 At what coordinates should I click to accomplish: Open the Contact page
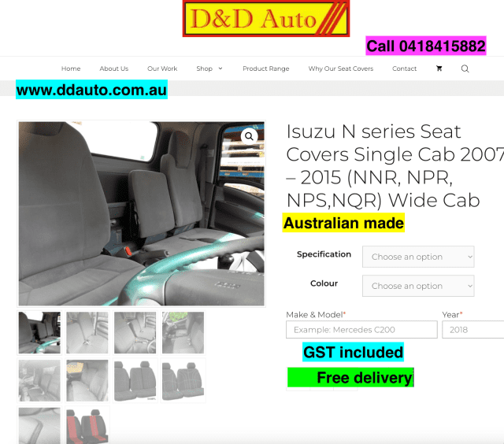[x=404, y=68]
